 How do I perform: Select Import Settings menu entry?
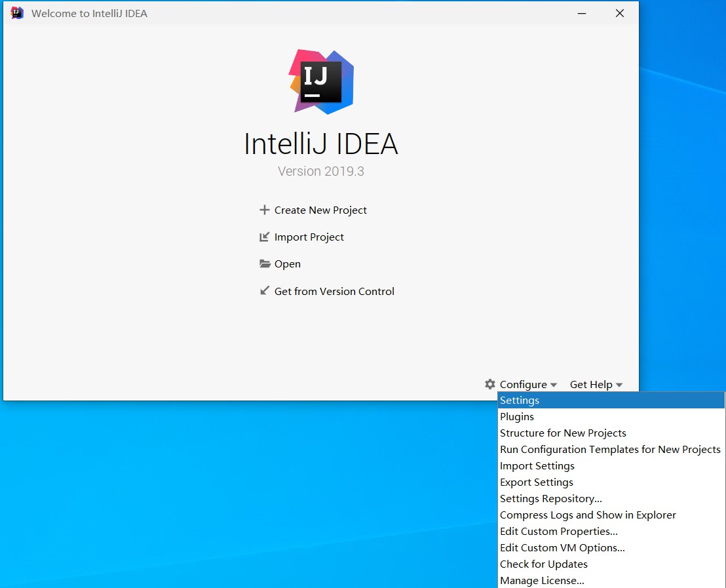tap(537, 466)
